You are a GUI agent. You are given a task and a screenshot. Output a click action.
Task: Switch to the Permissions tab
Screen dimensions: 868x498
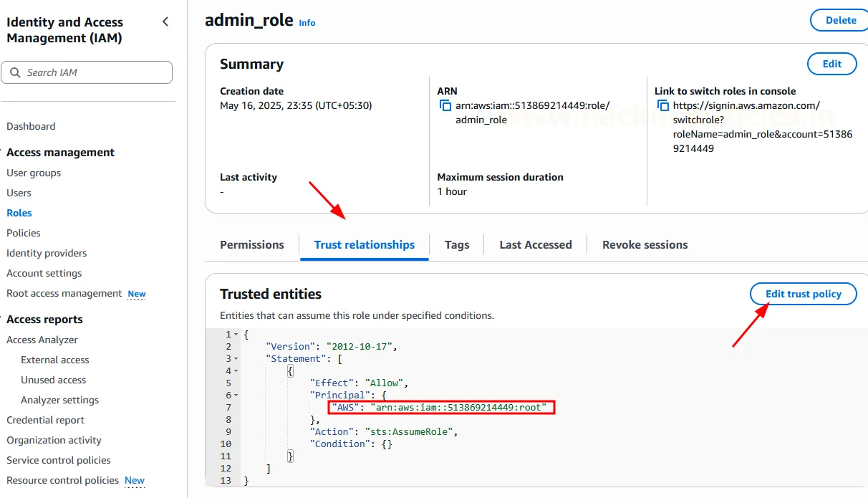252,245
